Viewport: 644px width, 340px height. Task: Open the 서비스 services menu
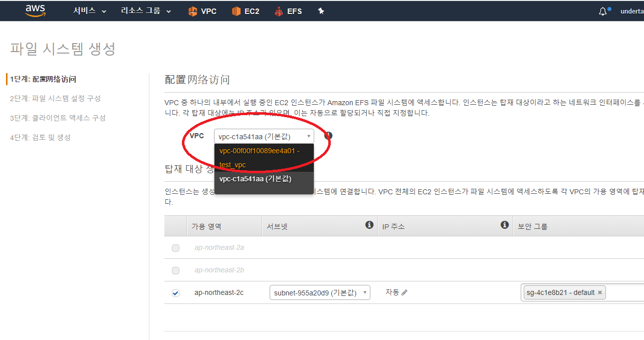(x=90, y=11)
